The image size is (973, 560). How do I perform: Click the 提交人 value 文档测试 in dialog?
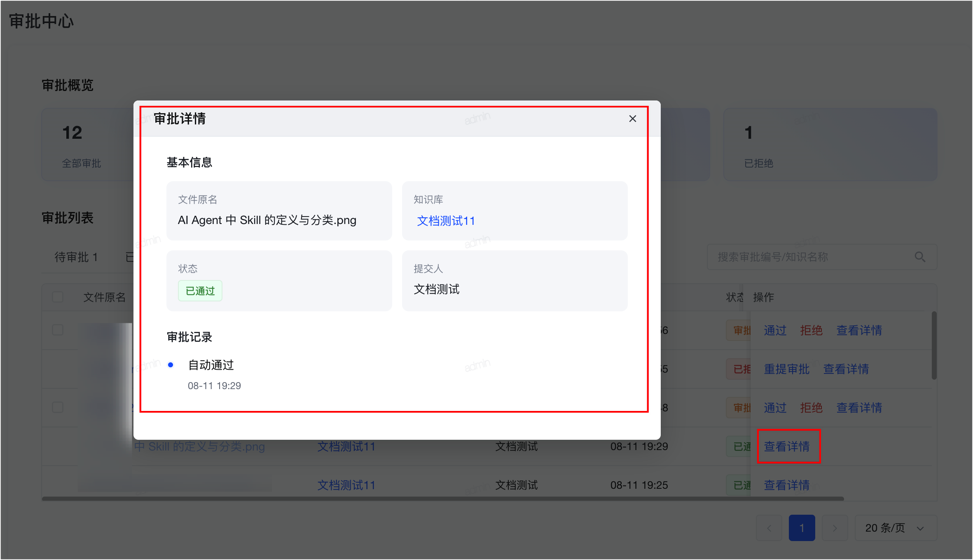tap(437, 289)
